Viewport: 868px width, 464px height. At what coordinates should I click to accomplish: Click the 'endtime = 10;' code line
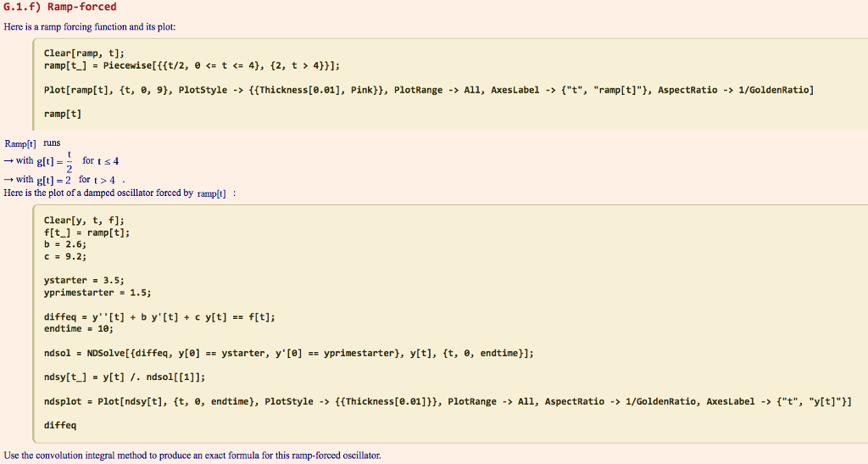79,328
